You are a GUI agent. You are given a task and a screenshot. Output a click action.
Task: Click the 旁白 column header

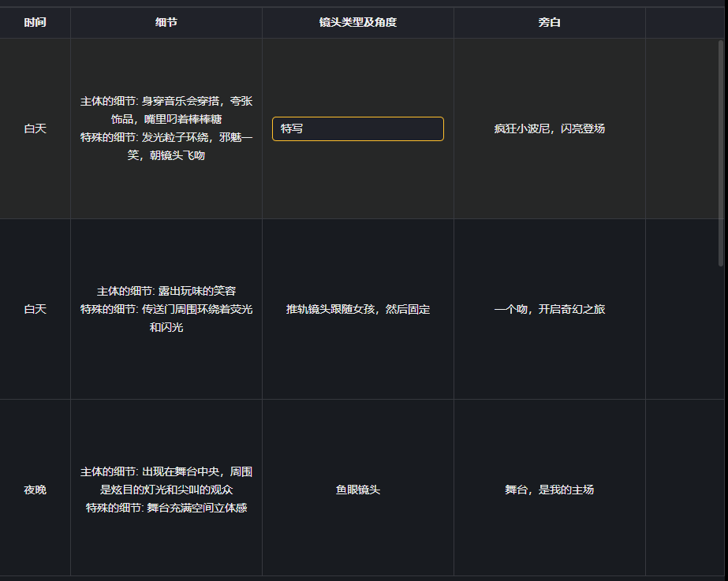(x=549, y=22)
